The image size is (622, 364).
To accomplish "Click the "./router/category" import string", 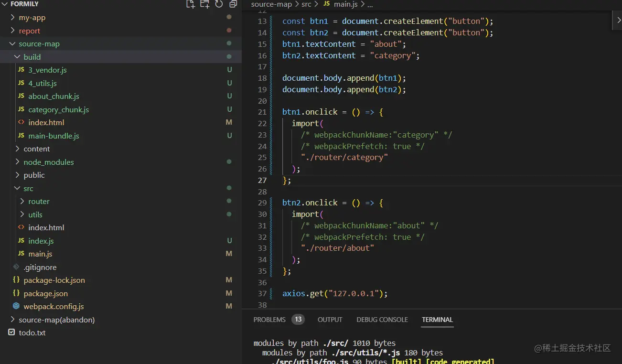I will [x=344, y=157].
